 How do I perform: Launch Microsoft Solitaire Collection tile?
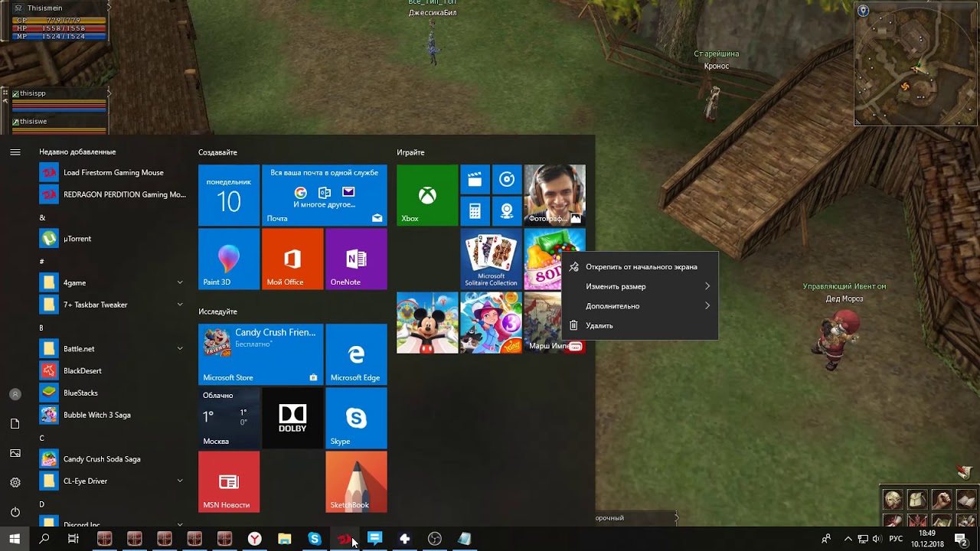[x=491, y=259]
